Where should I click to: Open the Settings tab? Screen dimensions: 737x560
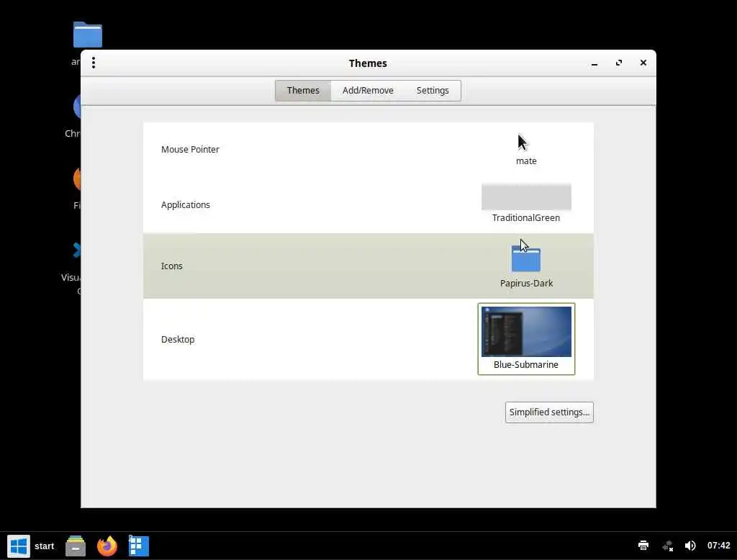coord(433,90)
